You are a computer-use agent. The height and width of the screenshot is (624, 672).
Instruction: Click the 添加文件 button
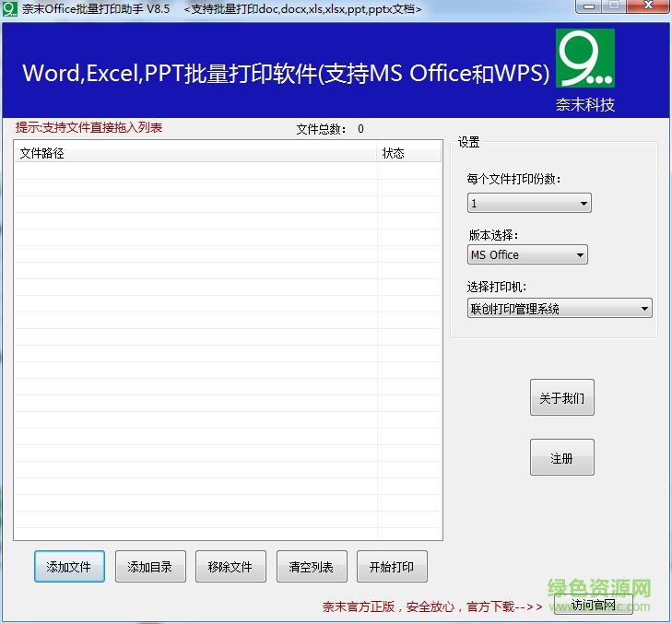tap(69, 567)
